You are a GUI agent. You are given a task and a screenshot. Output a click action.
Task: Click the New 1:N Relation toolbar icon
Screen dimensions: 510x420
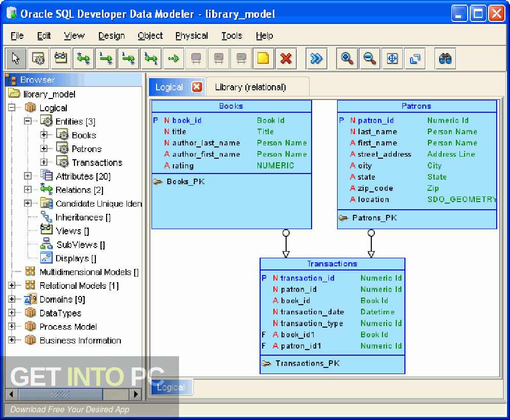[106, 59]
